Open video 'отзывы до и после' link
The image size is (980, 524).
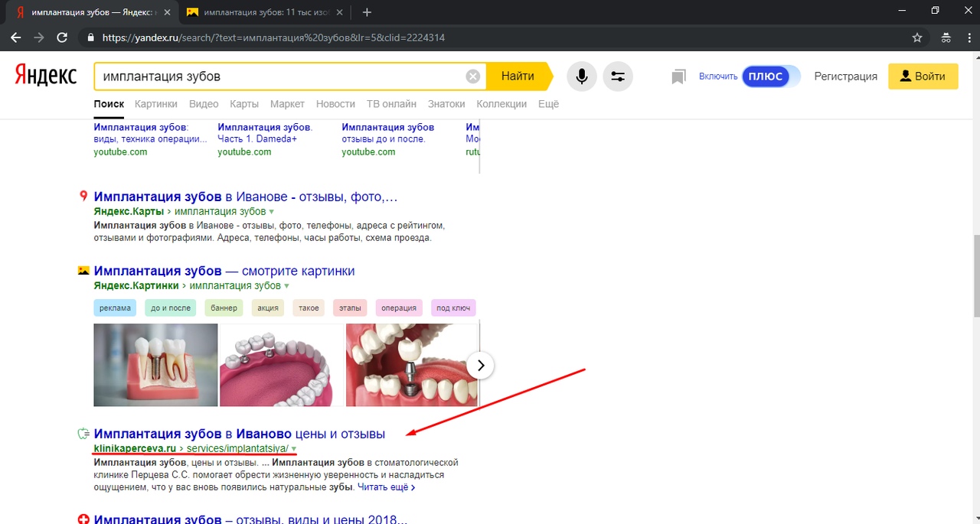tap(387, 133)
